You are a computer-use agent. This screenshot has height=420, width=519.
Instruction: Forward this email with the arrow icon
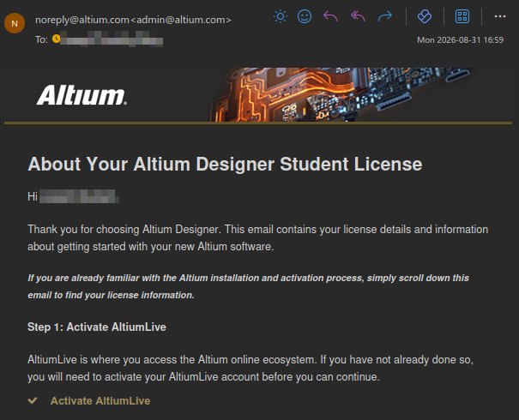(385, 16)
